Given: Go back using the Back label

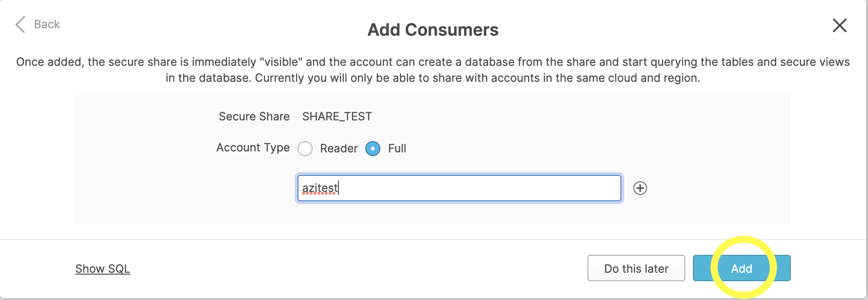Looking at the screenshot, I should (x=47, y=24).
